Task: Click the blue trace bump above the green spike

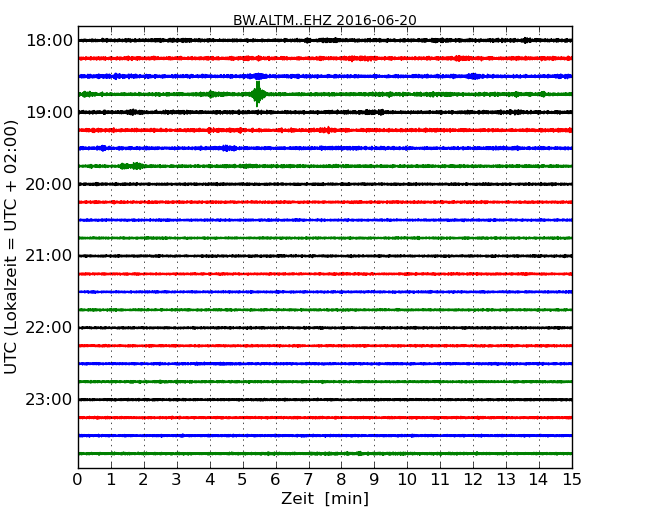Action: [259, 76]
